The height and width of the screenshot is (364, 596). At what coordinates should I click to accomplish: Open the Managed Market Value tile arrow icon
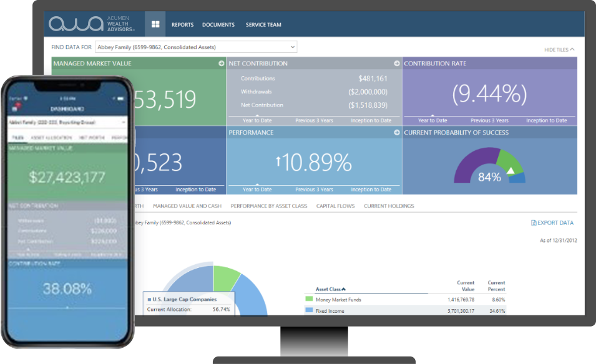[220, 63]
